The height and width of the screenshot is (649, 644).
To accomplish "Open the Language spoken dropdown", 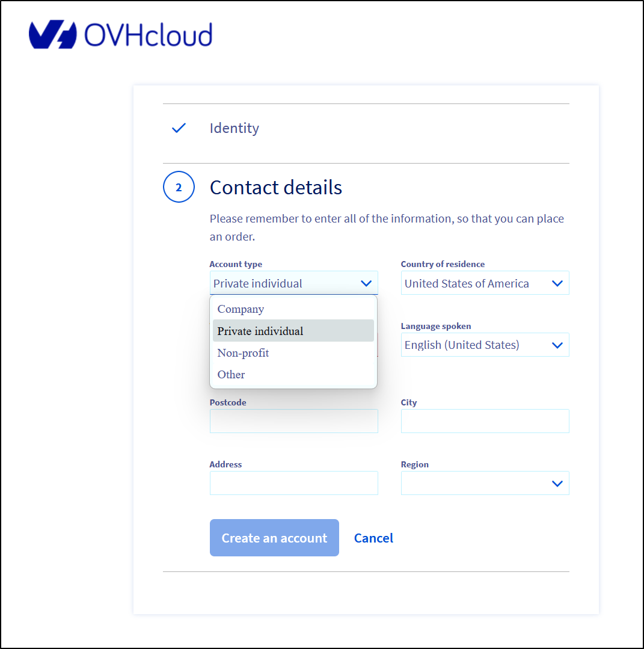I will click(485, 345).
